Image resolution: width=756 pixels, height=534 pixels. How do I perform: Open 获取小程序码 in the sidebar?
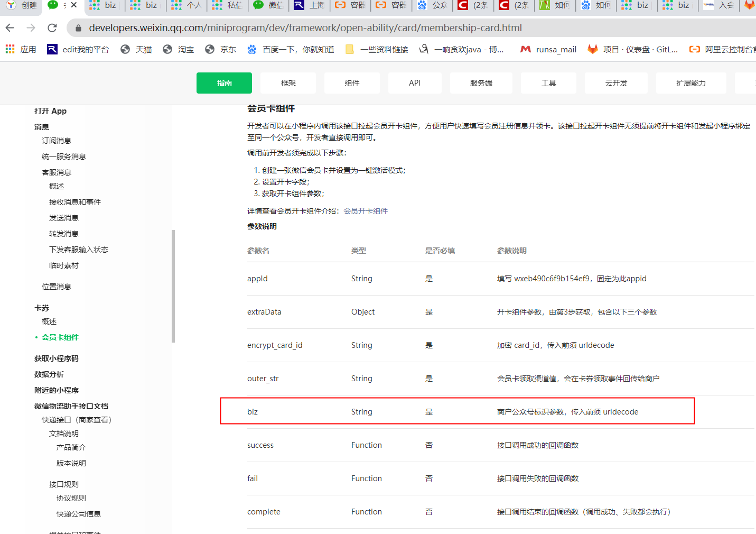(57, 358)
